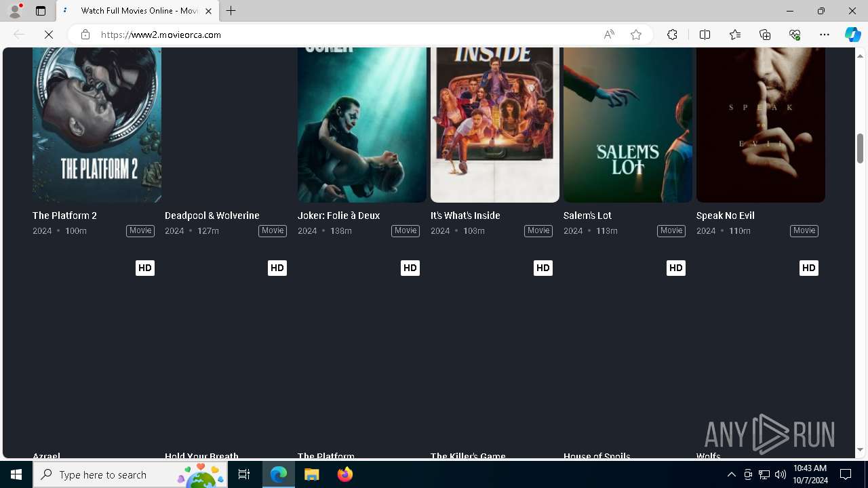Viewport: 868px width, 488px height.
Task: Click the back navigation arrow
Action: (19, 35)
